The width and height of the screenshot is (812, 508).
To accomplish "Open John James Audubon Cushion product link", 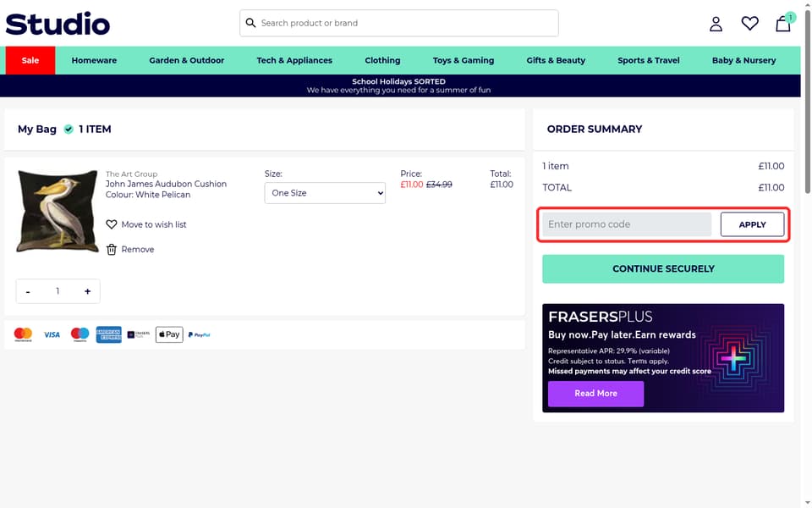I will [166, 184].
